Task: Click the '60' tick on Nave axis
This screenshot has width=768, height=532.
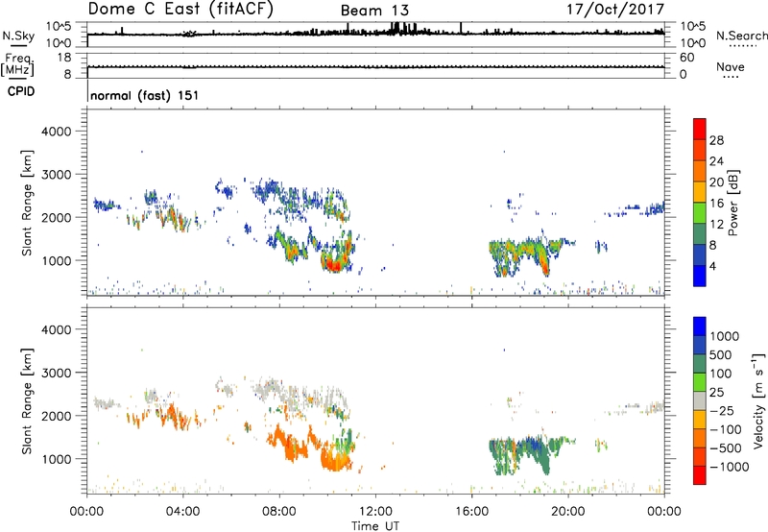Action: (x=686, y=58)
